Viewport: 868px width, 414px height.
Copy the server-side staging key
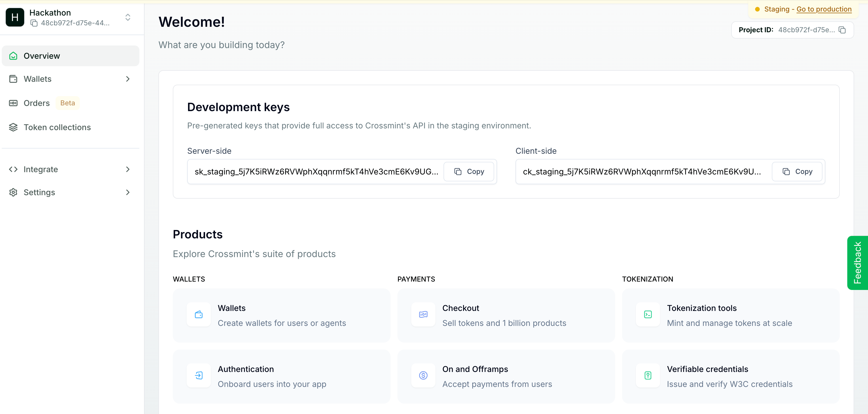pyautogui.click(x=469, y=172)
